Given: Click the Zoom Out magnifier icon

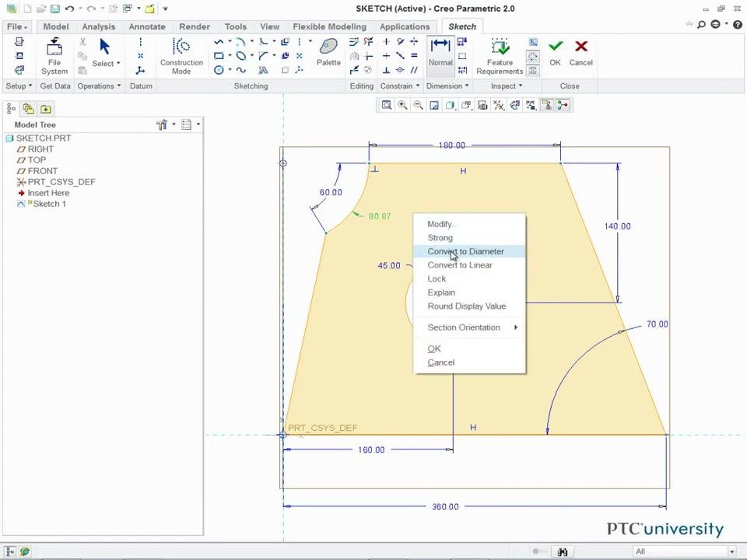Looking at the screenshot, I should 419,105.
